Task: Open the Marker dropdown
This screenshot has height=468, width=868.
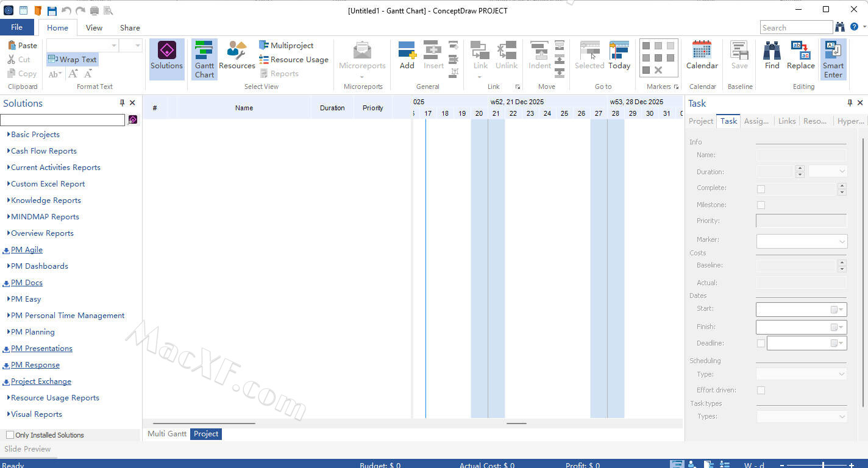Action: coord(801,241)
